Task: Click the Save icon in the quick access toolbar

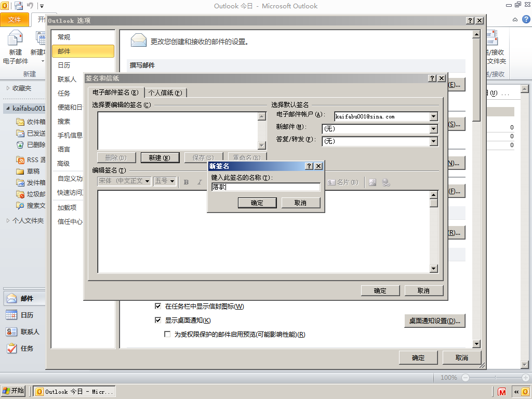Action: click(19, 6)
